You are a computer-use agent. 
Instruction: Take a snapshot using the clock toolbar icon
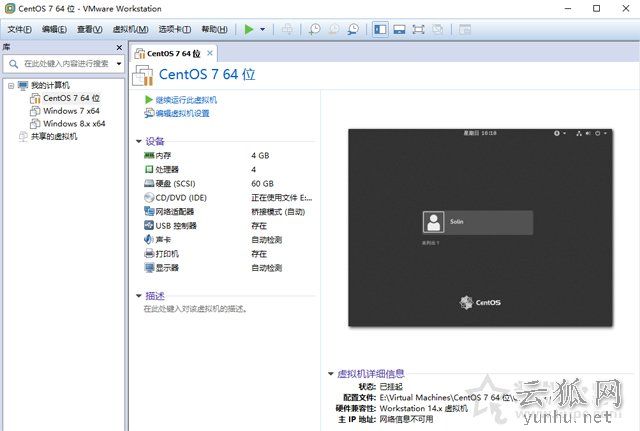pos(314,29)
